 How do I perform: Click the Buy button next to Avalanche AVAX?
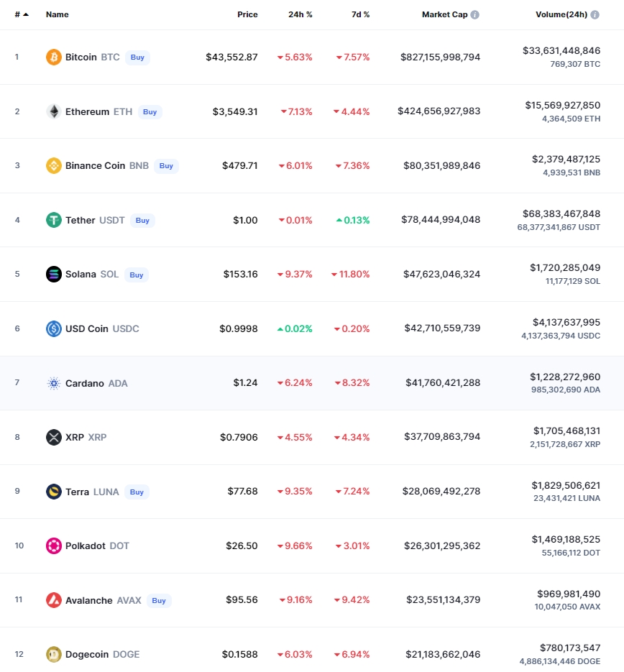tap(159, 601)
